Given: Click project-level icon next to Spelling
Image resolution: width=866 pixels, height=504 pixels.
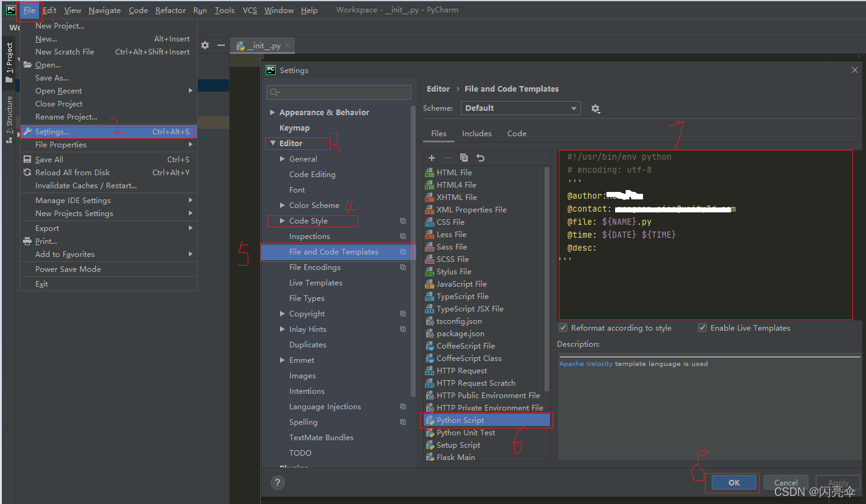Looking at the screenshot, I should pos(403,422).
